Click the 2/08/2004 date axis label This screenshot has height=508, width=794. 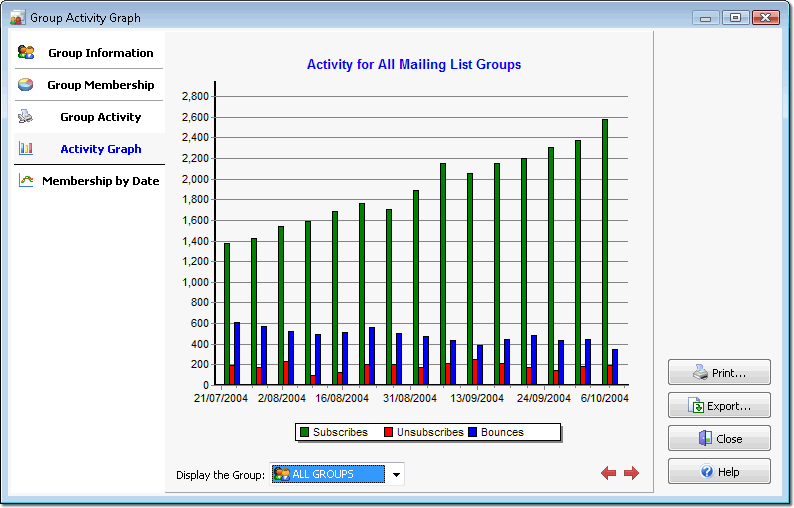282,398
